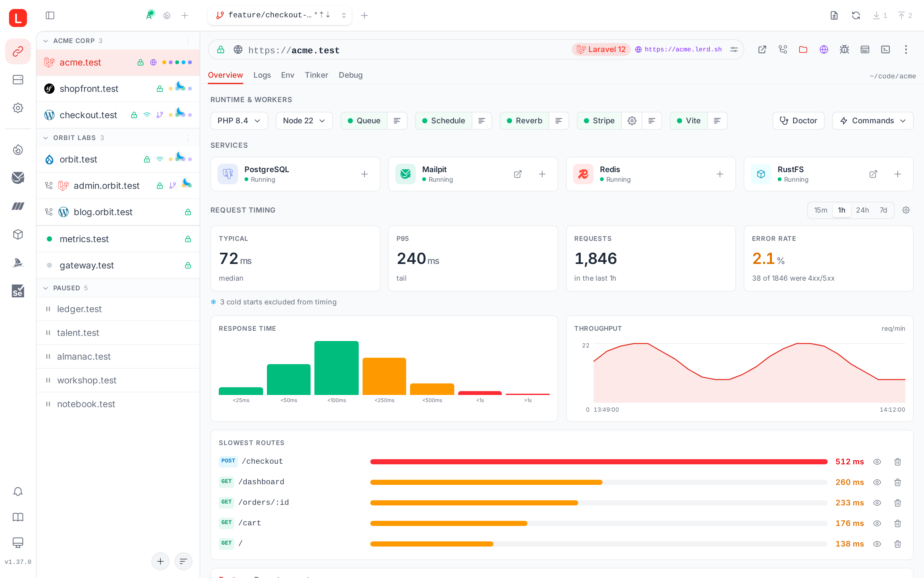Select the Overview tab

[225, 75]
